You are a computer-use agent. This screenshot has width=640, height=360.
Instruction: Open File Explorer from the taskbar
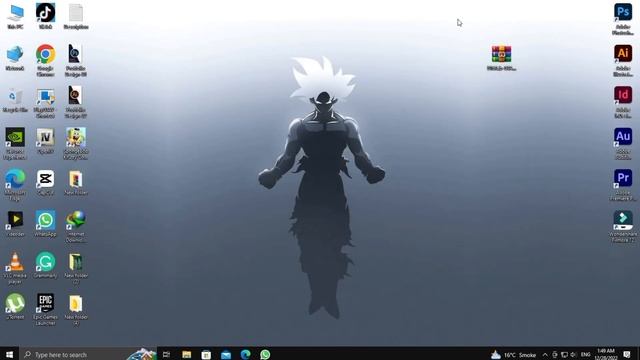(x=187, y=354)
